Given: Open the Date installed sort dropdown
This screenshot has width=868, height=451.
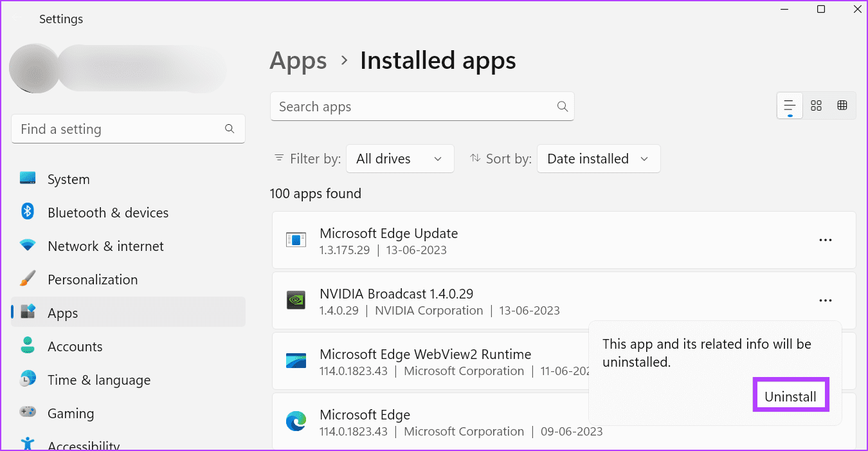Looking at the screenshot, I should click(599, 159).
